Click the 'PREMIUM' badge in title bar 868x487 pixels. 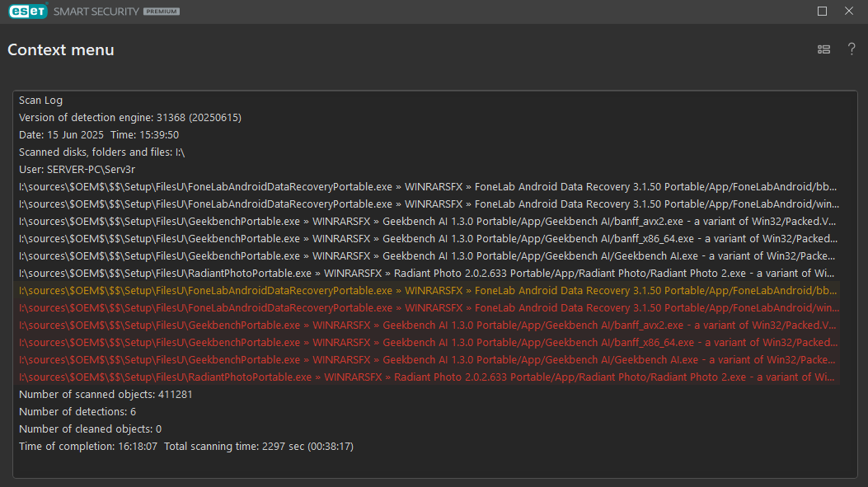pyautogui.click(x=162, y=11)
